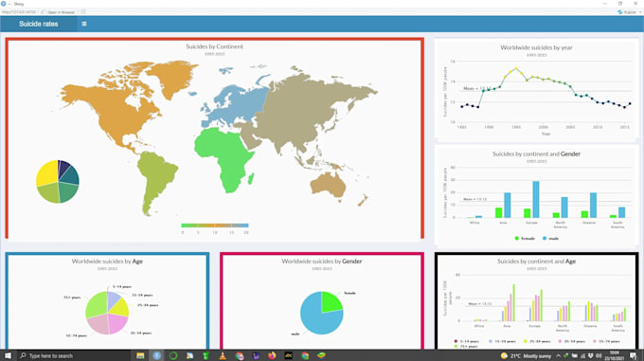The height and width of the screenshot is (361, 644).
Task: Click the app URL address field
Action: [x=19, y=12]
